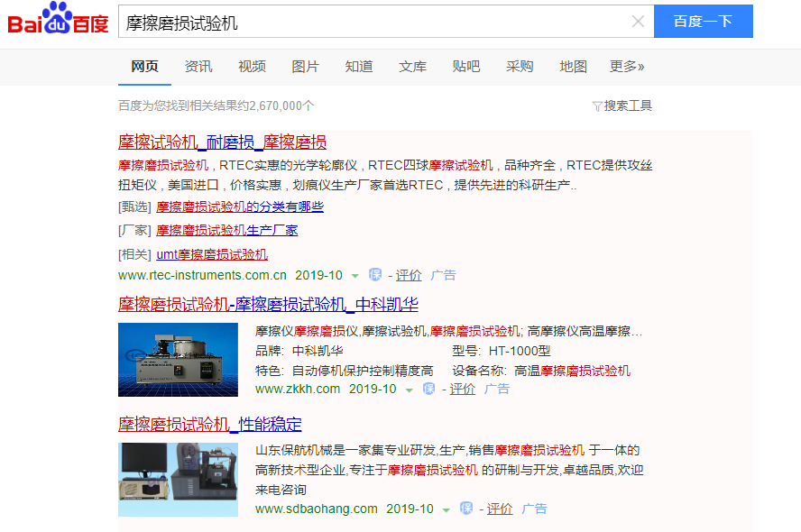This screenshot has width=801, height=532.
Task: Click the 保 shield icon on zkkh.com result
Action: tap(429, 389)
